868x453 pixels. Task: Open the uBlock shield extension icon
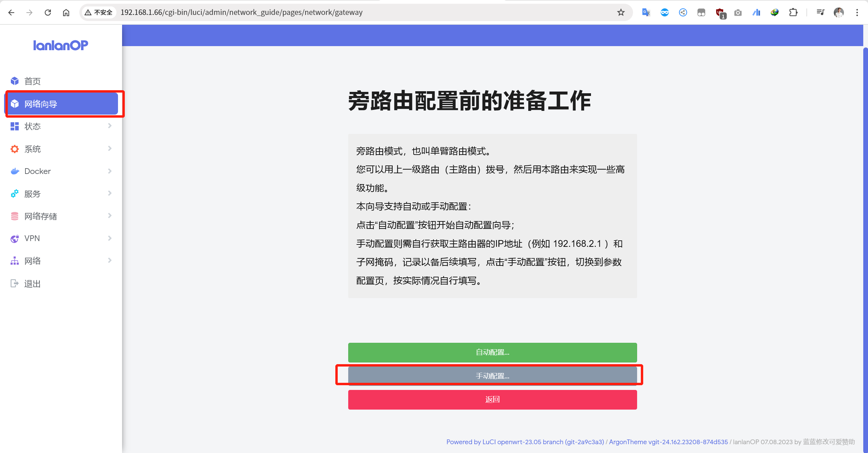tap(720, 13)
